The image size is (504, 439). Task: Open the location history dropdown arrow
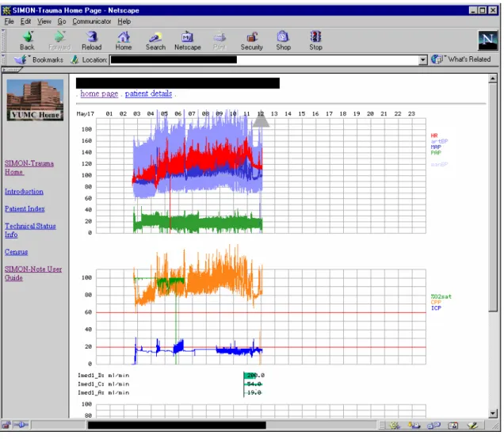423,59
